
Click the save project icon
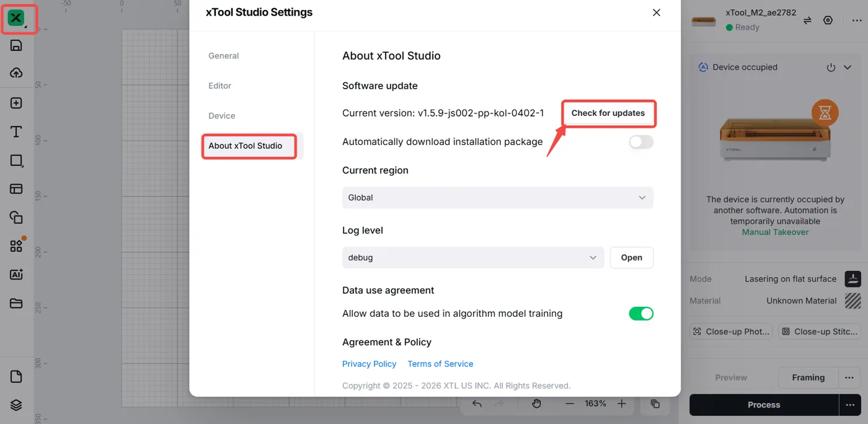tap(16, 45)
